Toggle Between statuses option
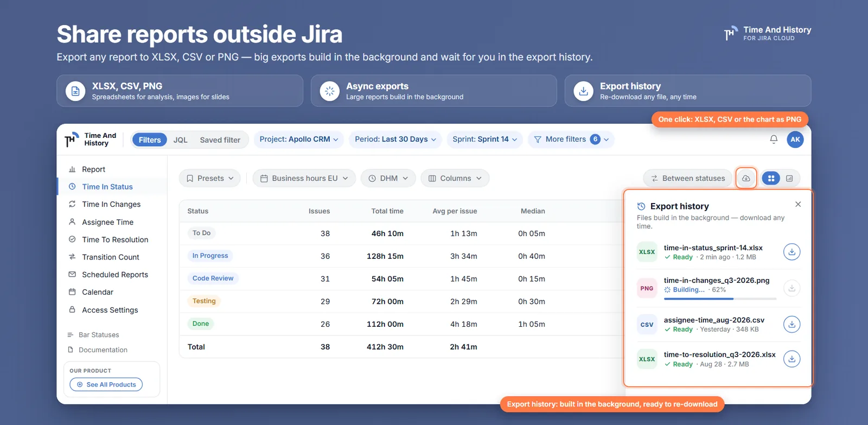This screenshot has height=425, width=868. [688, 178]
